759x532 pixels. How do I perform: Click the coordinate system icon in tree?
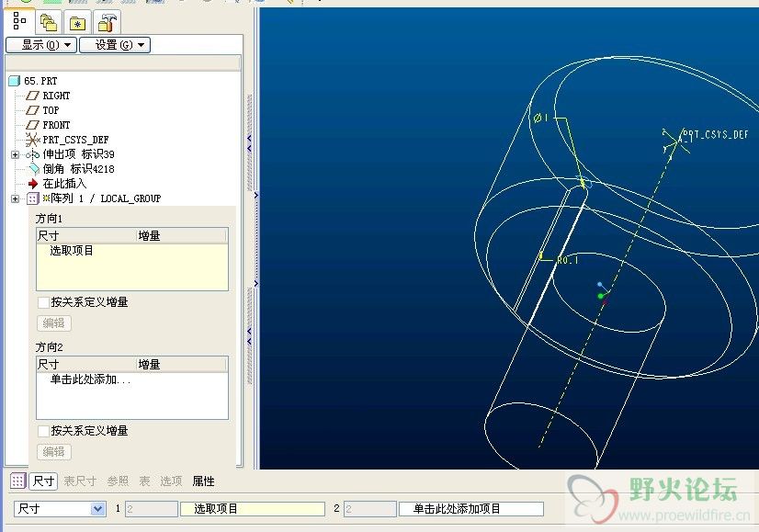tap(32, 140)
